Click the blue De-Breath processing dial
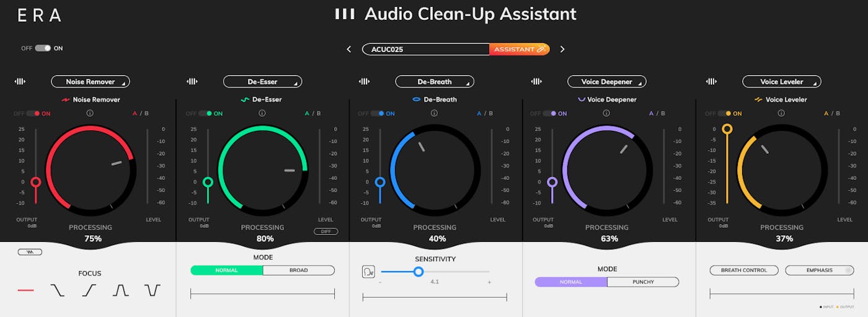 point(435,169)
